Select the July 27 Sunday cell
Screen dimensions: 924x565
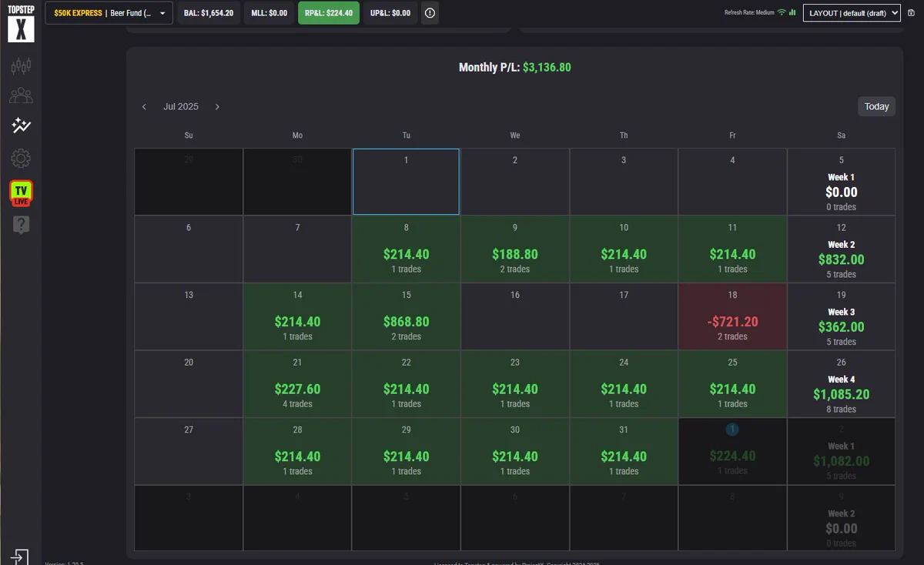pos(189,451)
